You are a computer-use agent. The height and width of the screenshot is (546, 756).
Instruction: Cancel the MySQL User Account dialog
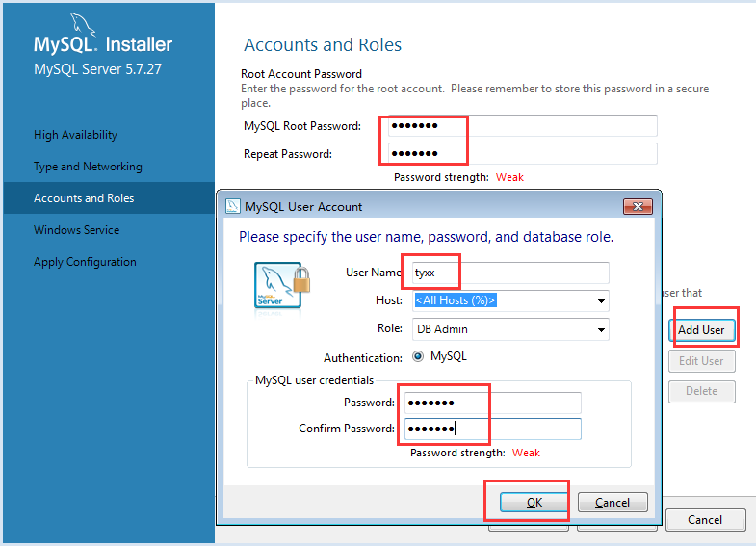click(x=613, y=503)
